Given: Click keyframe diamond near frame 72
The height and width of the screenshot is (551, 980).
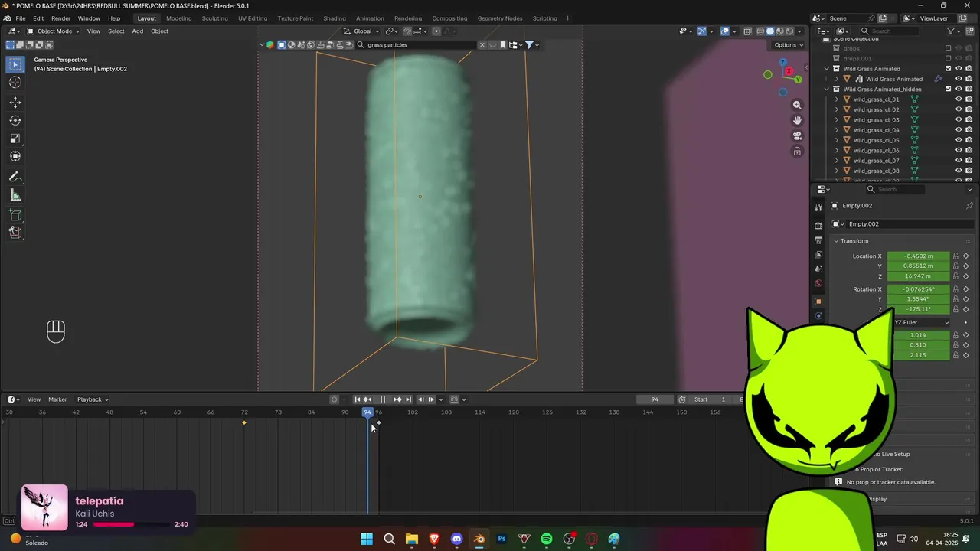Looking at the screenshot, I should (244, 422).
